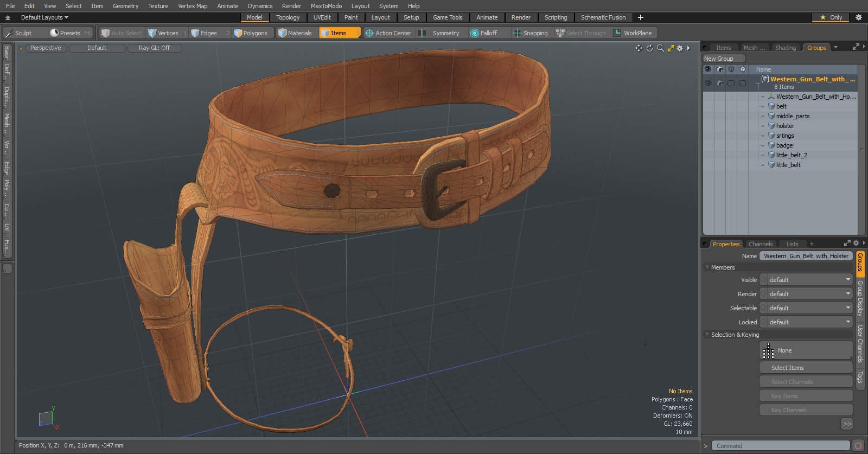Click the viewport pan/move icon
The image size is (868, 454).
pyautogui.click(x=639, y=48)
